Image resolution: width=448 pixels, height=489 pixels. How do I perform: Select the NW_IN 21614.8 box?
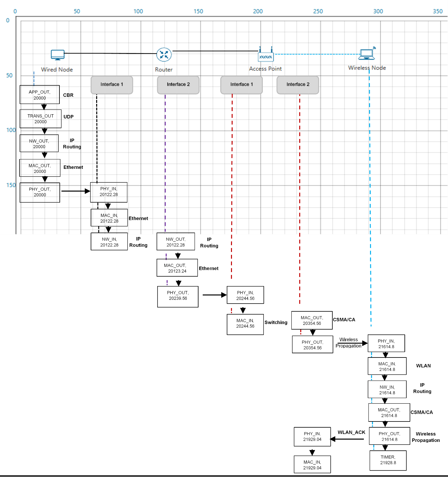pyautogui.click(x=387, y=390)
